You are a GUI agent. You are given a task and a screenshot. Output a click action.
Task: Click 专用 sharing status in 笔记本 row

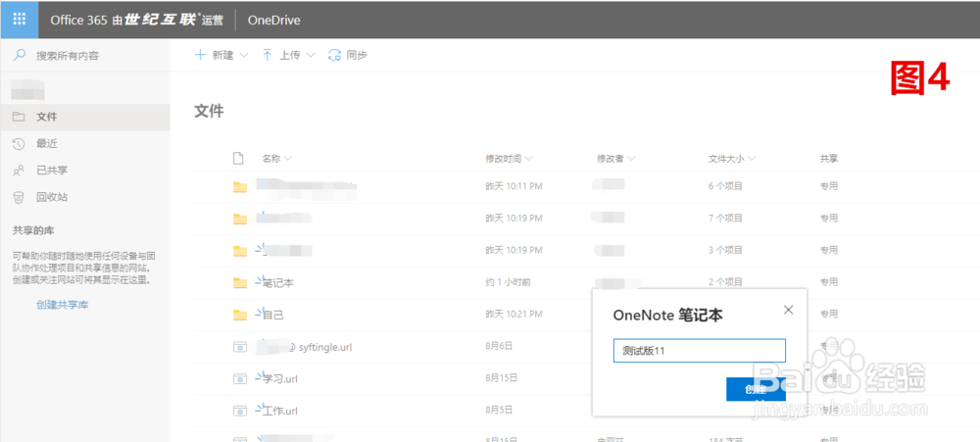pos(829,282)
